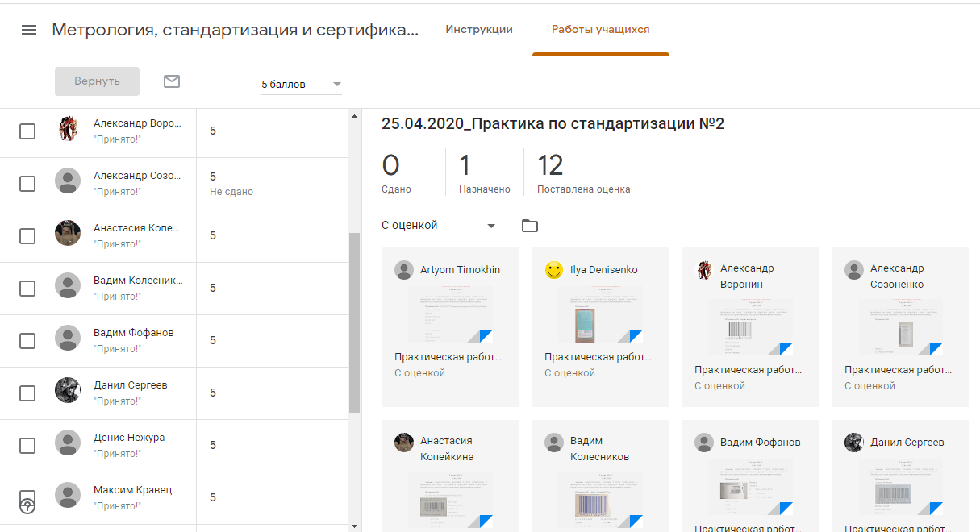
Task: Click the help question mark icon
Action: tap(27, 505)
